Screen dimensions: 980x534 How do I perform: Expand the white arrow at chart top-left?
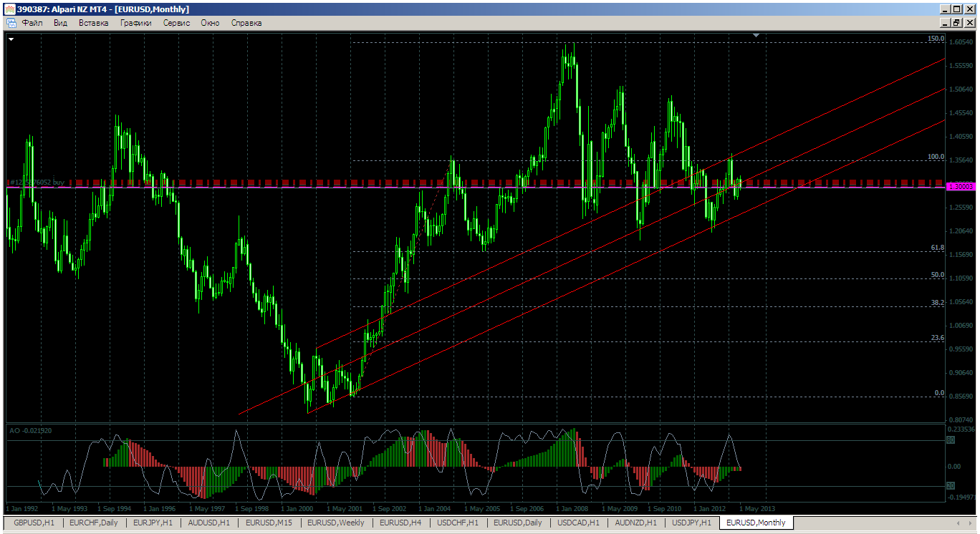11,40
